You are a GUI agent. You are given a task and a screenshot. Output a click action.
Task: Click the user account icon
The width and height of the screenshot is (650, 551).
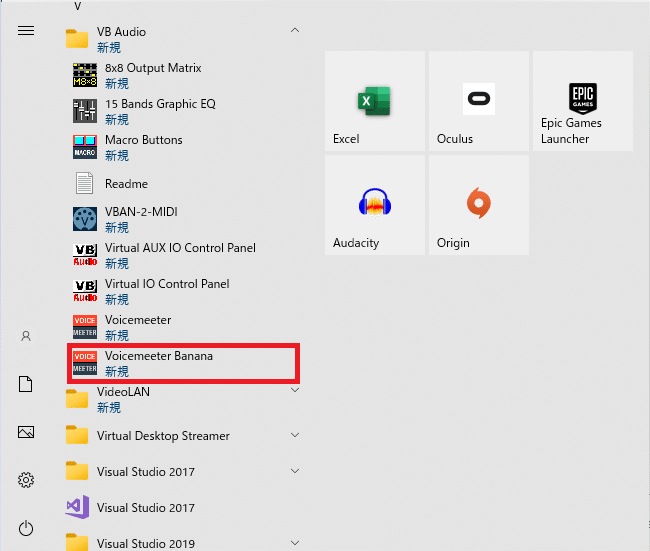(x=26, y=336)
